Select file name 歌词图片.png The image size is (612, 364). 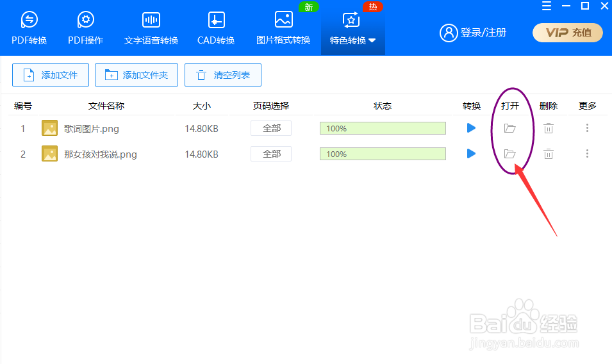92,129
